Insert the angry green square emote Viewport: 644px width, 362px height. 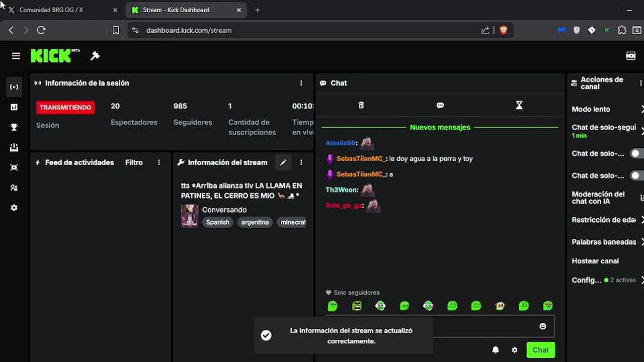[357, 306]
